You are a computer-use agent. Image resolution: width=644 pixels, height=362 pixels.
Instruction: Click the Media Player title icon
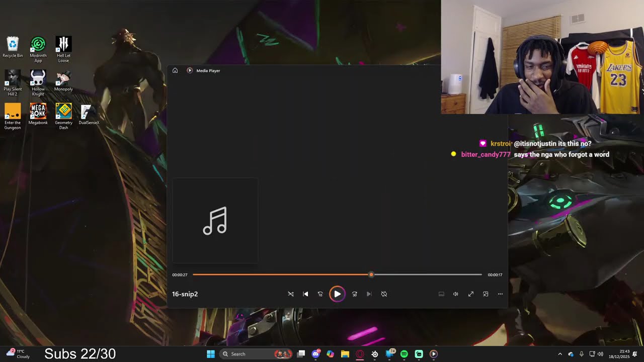point(190,70)
